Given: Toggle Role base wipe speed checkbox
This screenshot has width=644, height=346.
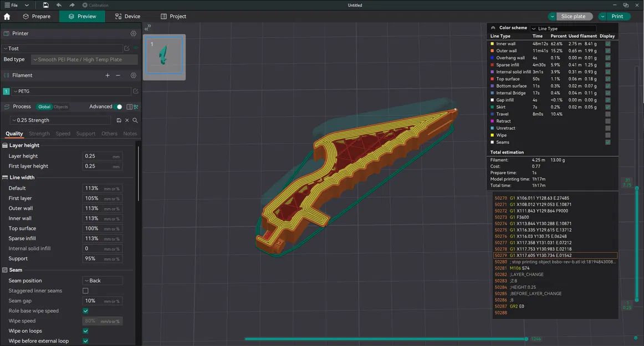Looking at the screenshot, I should point(85,311).
